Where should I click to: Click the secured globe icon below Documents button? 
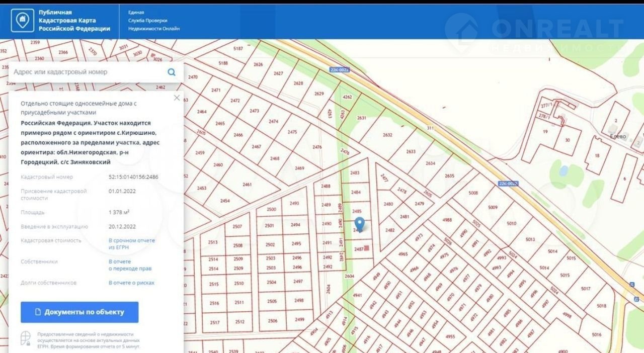[25, 338]
